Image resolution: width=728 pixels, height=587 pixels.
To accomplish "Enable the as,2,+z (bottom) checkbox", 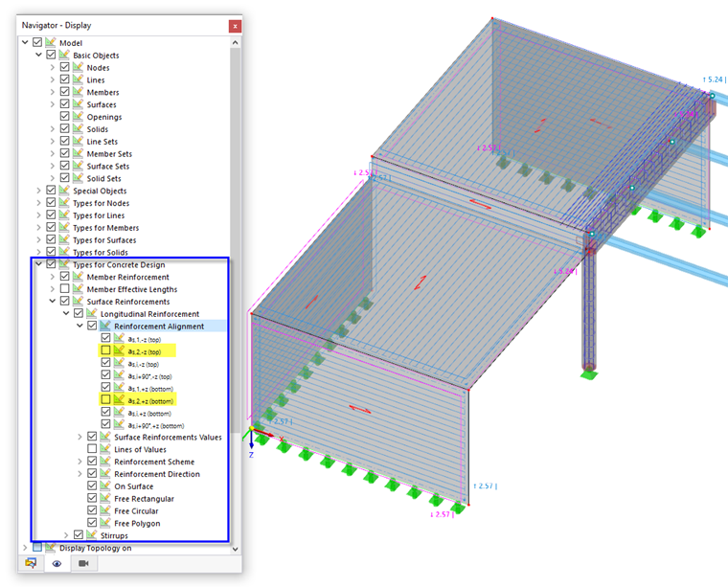I will click(x=106, y=399).
